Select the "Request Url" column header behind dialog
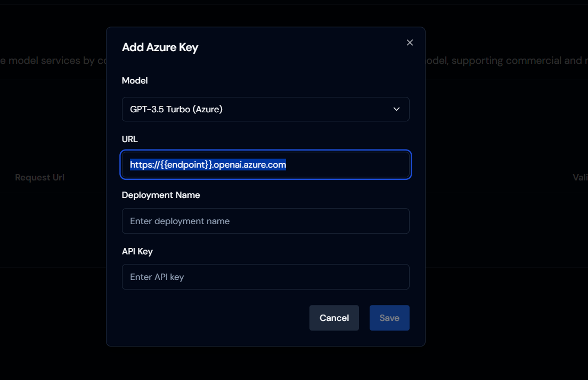The image size is (588, 380). coord(39,178)
